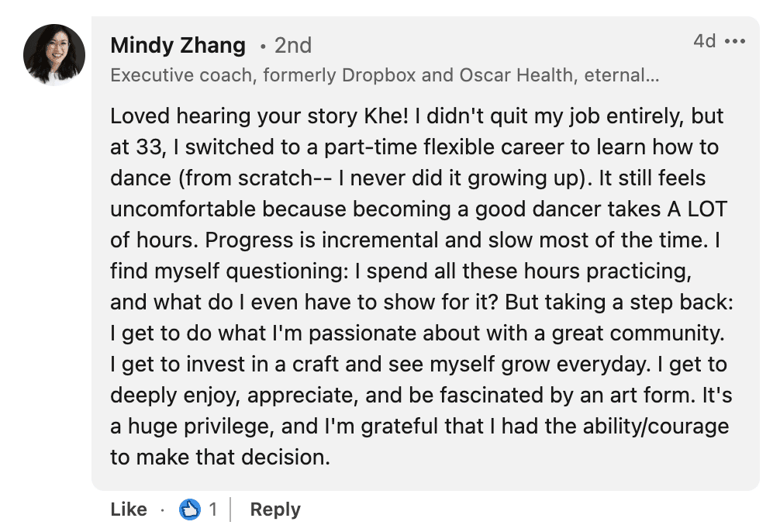Click the vertical divider before Reply
The width and height of the screenshot is (780, 532).
[231, 509]
